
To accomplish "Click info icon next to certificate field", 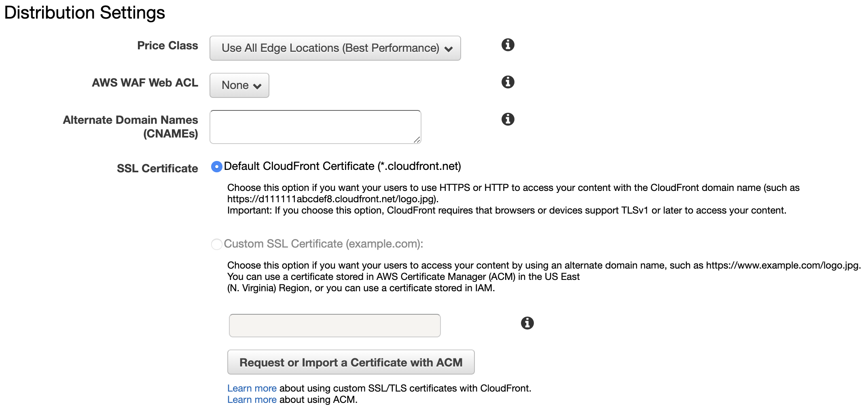I will [527, 323].
